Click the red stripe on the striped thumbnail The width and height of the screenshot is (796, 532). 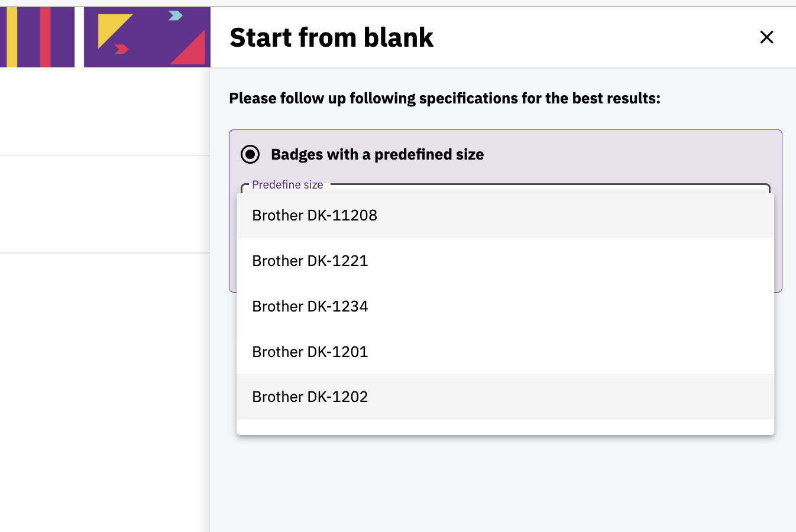click(x=46, y=37)
